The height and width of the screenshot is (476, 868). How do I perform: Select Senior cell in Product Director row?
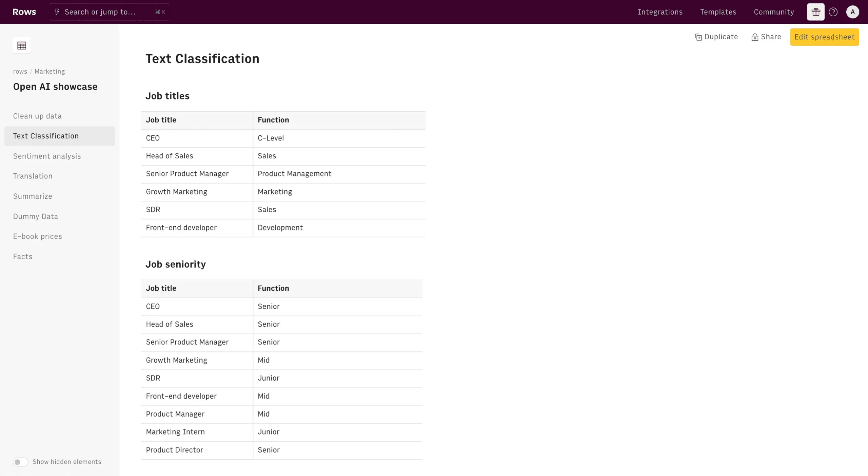[x=337, y=450]
